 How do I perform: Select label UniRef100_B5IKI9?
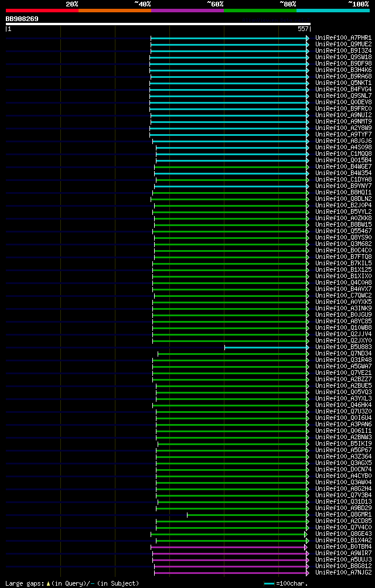click(343, 443)
